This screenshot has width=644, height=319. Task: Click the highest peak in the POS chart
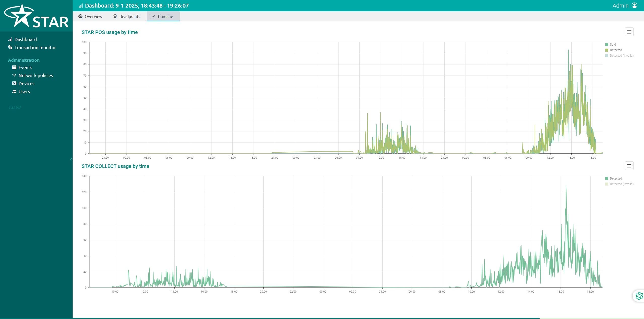point(568,50)
